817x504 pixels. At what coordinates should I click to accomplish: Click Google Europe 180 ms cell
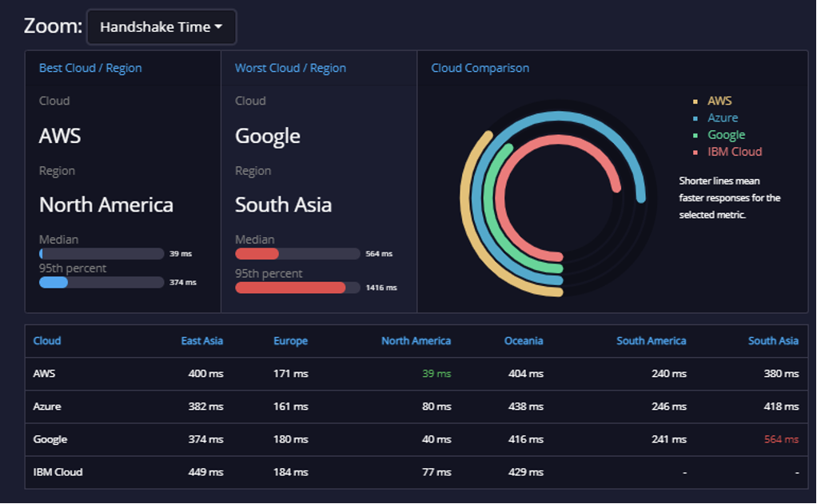coord(291,439)
